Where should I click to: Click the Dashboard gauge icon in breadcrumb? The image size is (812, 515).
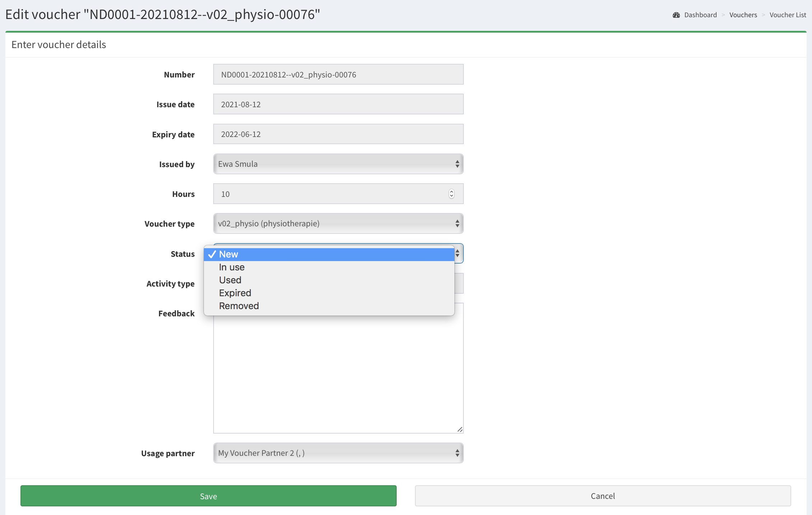click(676, 15)
